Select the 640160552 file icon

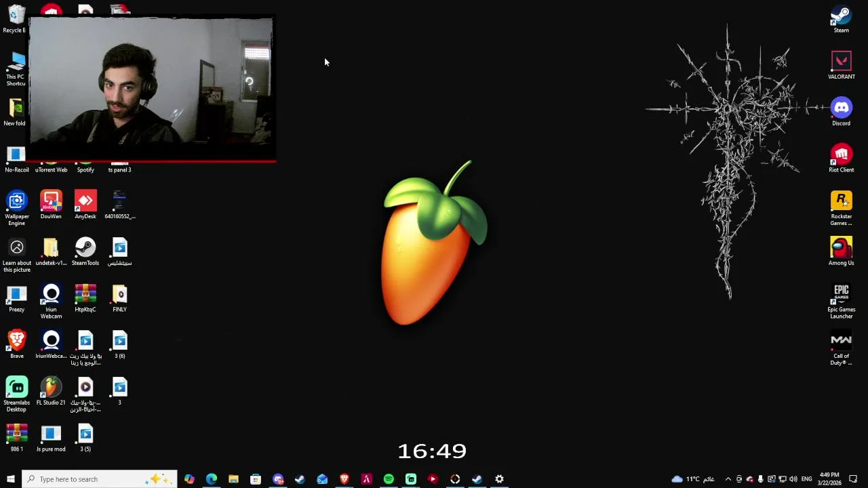point(119,205)
